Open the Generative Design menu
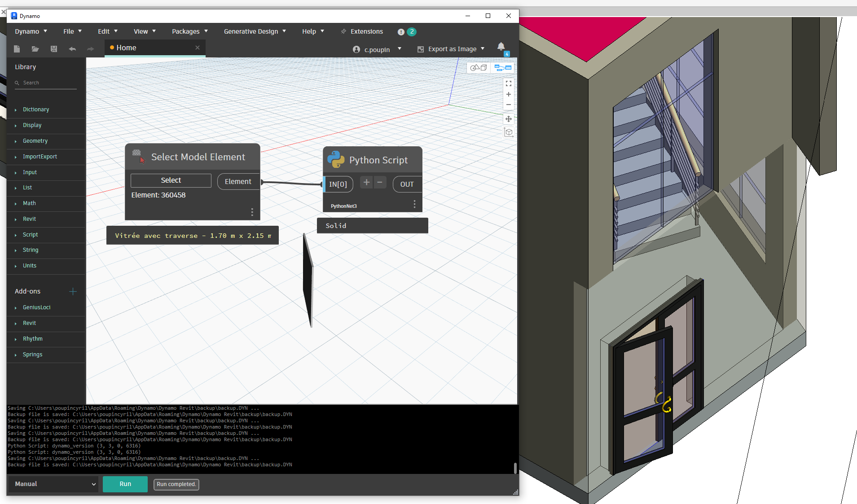857x504 pixels. 255,31
